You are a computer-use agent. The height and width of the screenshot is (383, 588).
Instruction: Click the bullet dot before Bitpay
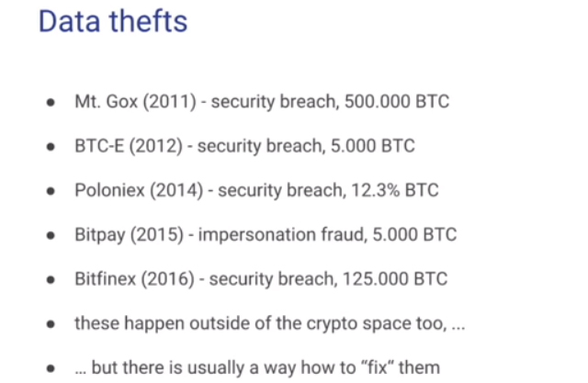[51, 235]
